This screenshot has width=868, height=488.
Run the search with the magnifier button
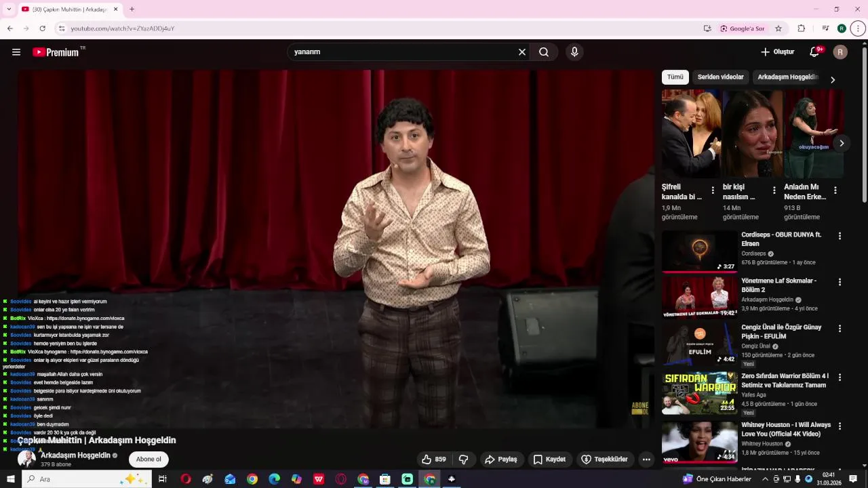tap(544, 52)
